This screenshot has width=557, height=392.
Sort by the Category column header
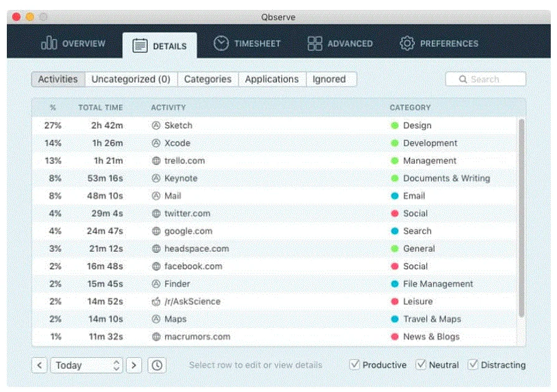410,107
